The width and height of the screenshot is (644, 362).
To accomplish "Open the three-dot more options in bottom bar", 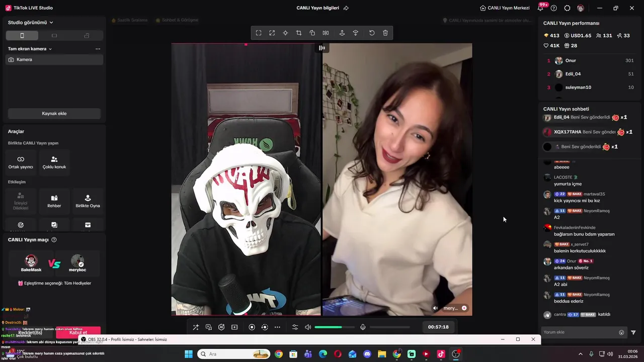I will point(277,327).
